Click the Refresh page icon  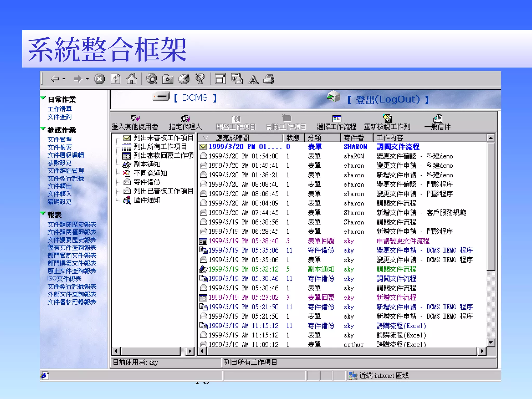point(115,79)
